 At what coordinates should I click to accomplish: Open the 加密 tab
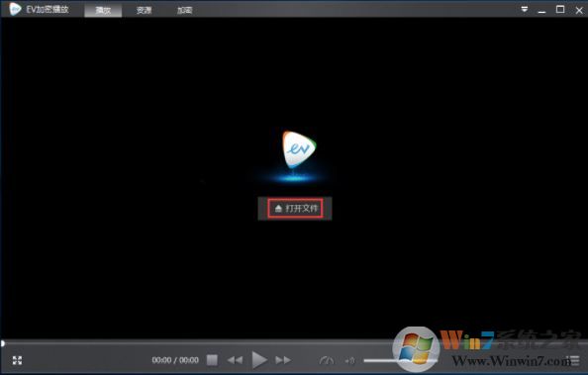184,10
